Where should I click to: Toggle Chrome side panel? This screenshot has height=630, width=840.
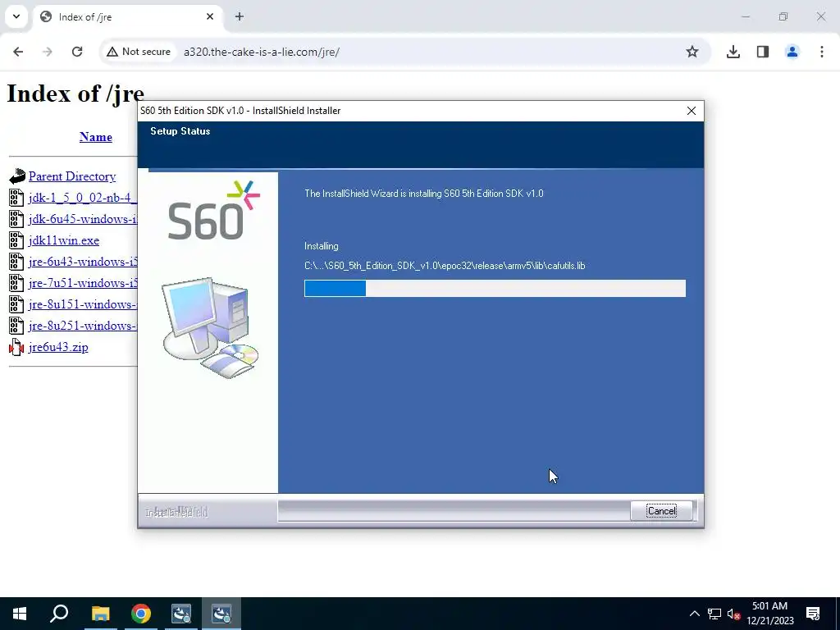tap(763, 52)
